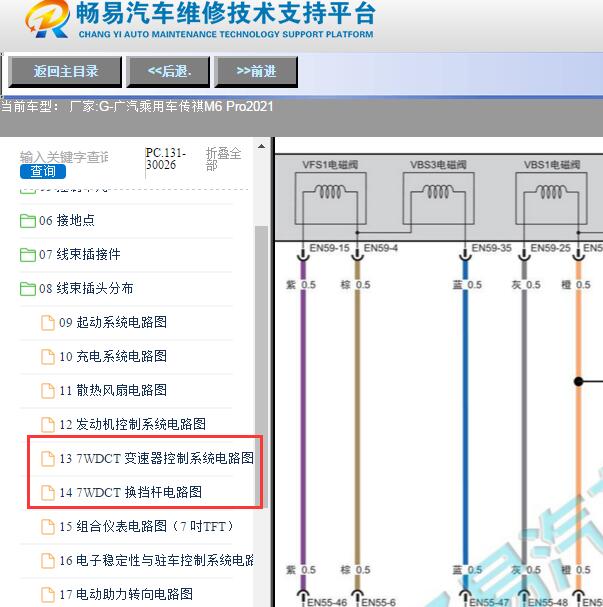Click connector pin label EN55-46

(x=327, y=602)
